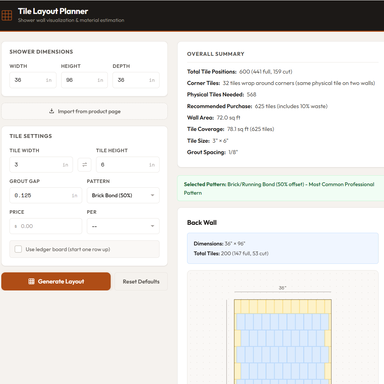
Task: Click Reset Defaults button
Action: click(141, 282)
